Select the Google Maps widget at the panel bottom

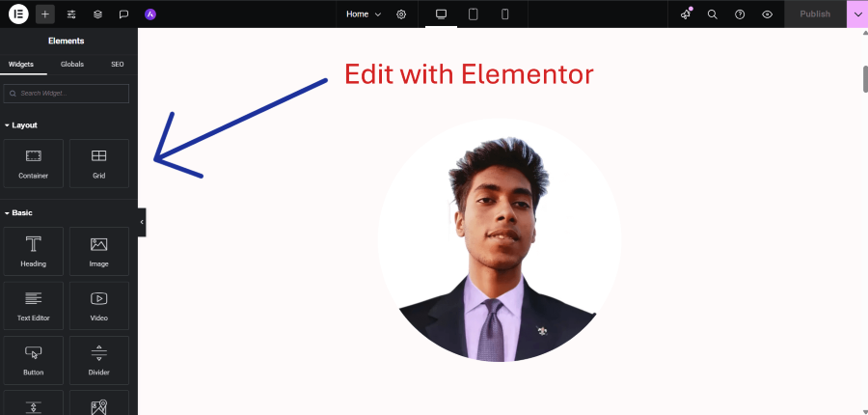pos(99,402)
